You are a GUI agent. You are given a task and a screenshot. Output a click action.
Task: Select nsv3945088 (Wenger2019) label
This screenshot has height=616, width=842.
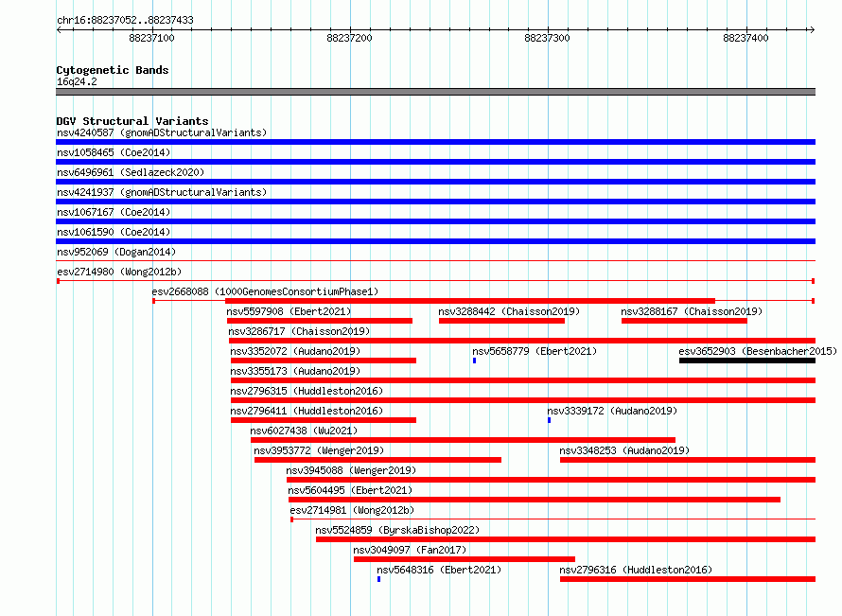pyautogui.click(x=351, y=470)
